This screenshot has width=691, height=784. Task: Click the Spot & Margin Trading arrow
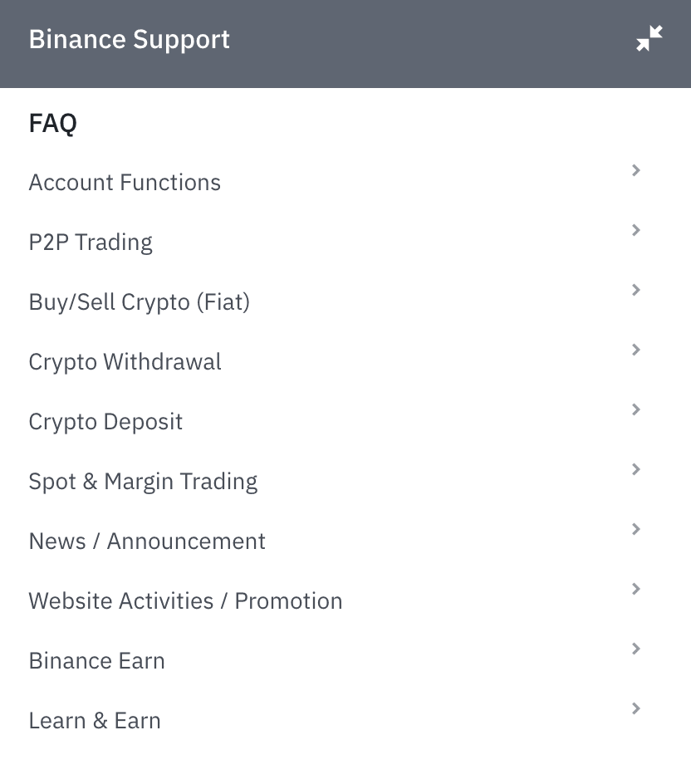(x=636, y=470)
